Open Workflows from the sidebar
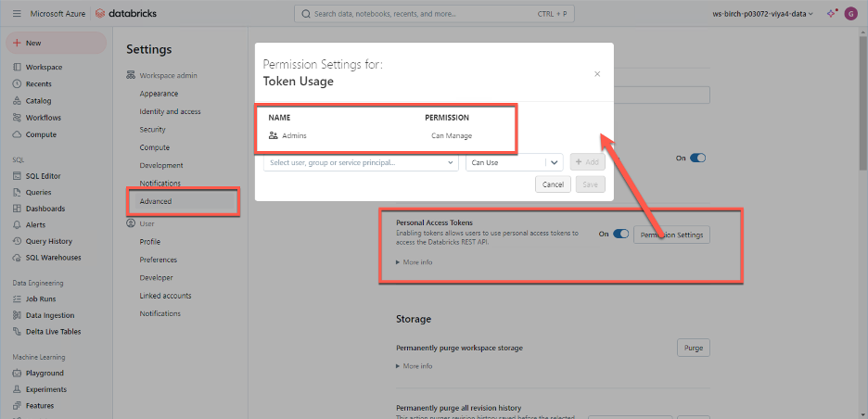Screen dimensions: 868x419 [43, 118]
